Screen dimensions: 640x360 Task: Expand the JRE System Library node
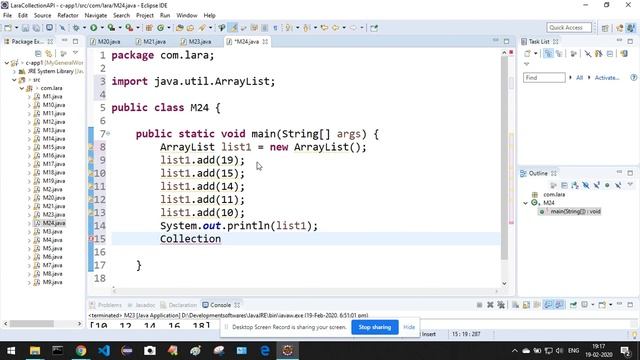click(15, 71)
